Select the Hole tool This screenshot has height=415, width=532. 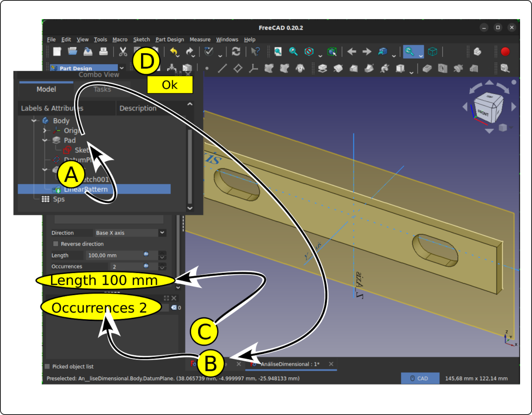click(442, 68)
